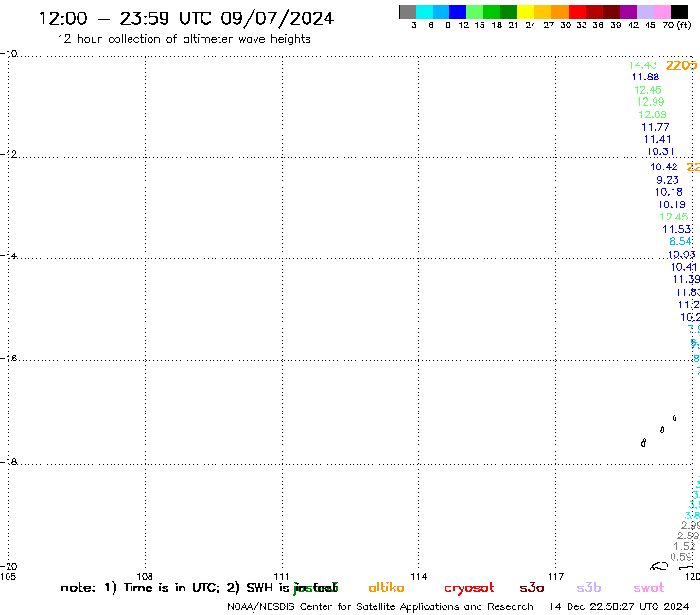This screenshot has height=615, width=700.
Task: Select the 11.88 wave height reading
Action: coord(645,77)
